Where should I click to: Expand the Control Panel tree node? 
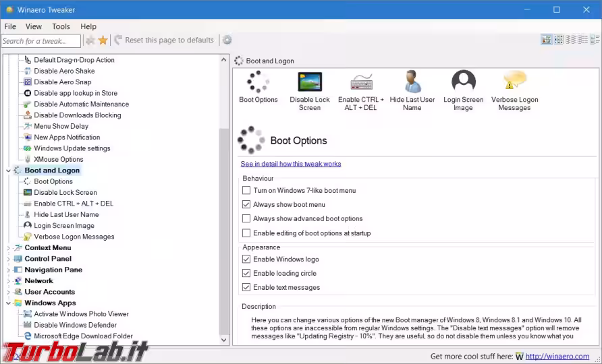pyautogui.click(x=8, y=260)
